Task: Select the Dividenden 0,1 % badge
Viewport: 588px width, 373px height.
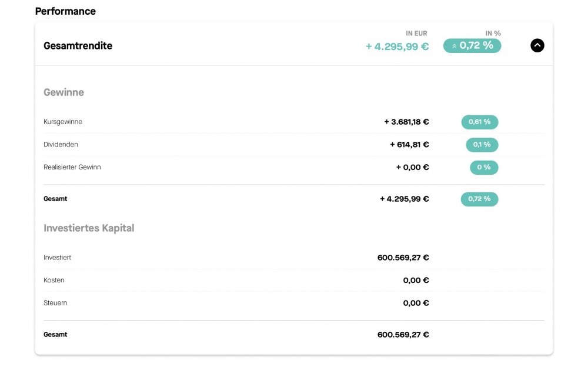Action: [x=482, y=145]
